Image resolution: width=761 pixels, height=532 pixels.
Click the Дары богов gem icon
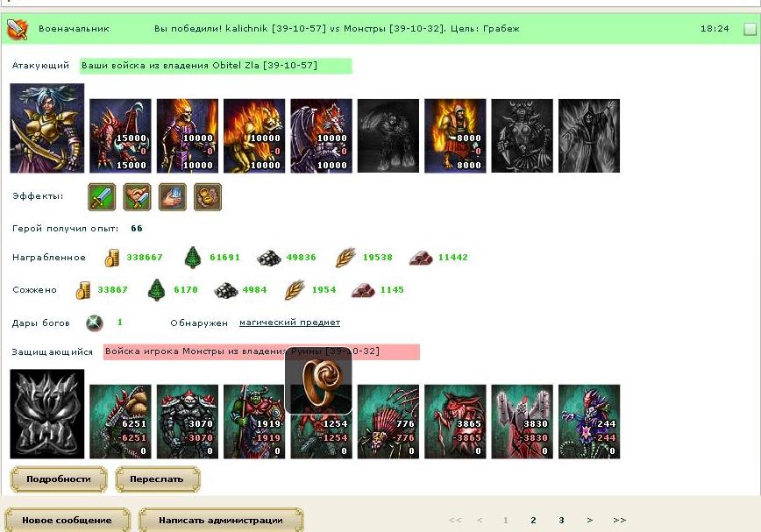[x=95, y=323]
